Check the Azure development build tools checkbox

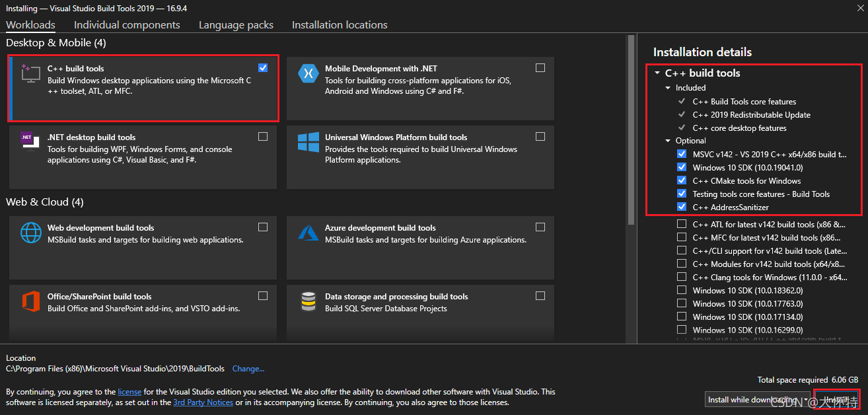tap(540, 227)
